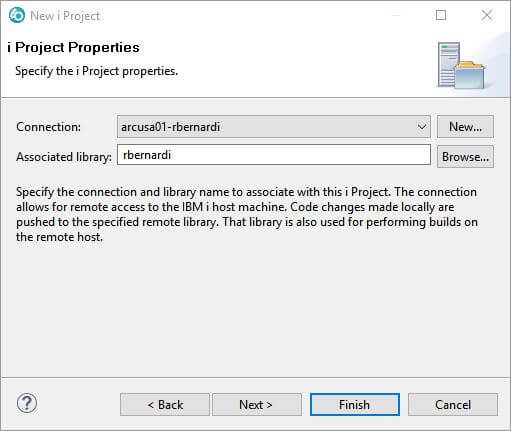This screenshot has width=511, height=431.
Task: Close the dialog with the X icon
Action: pyautogui.click(x=487, y=15)
